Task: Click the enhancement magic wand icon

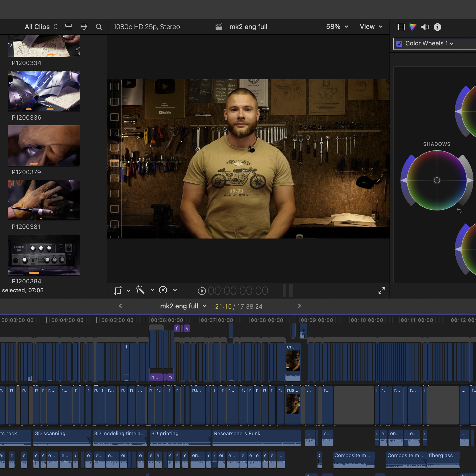Action: 140,290
